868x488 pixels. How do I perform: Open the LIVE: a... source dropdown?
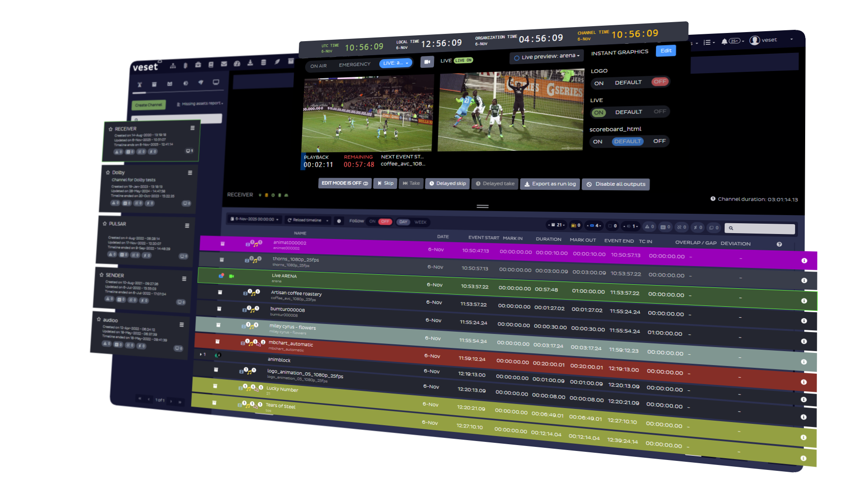tap(396, 63)
